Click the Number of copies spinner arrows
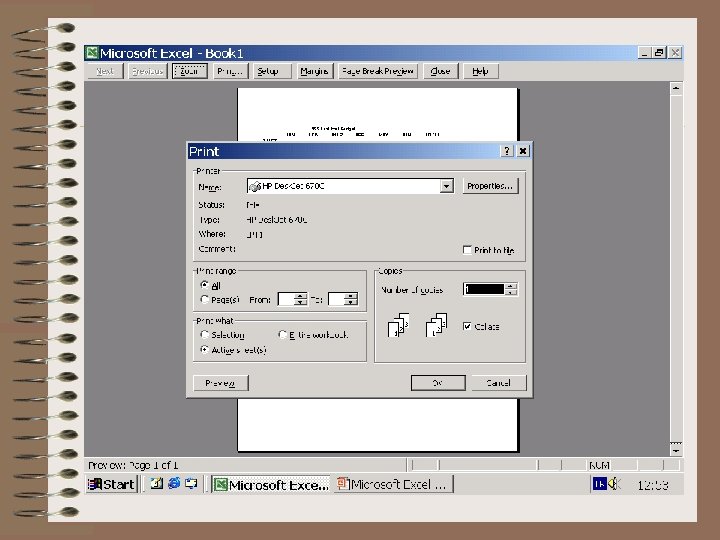 click(511, 289)
